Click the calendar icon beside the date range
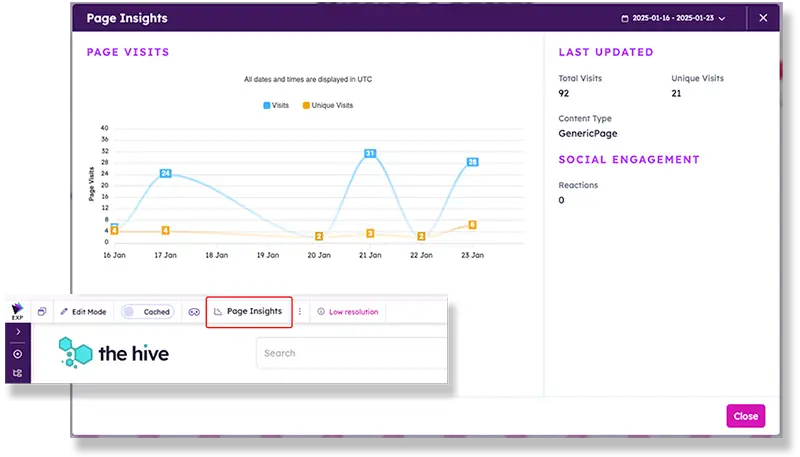Viewport: 800px width, 457px height. coord(624,18)
